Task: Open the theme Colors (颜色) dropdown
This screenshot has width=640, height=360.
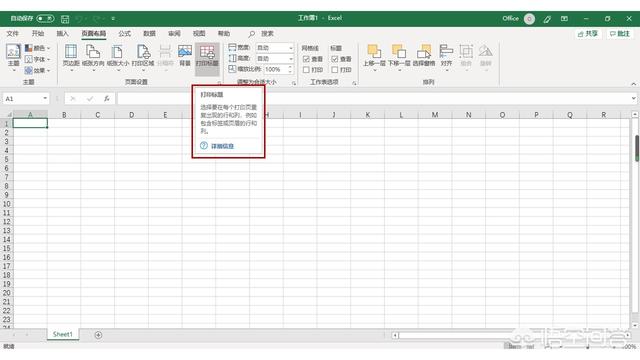Action: coord(37,48)
